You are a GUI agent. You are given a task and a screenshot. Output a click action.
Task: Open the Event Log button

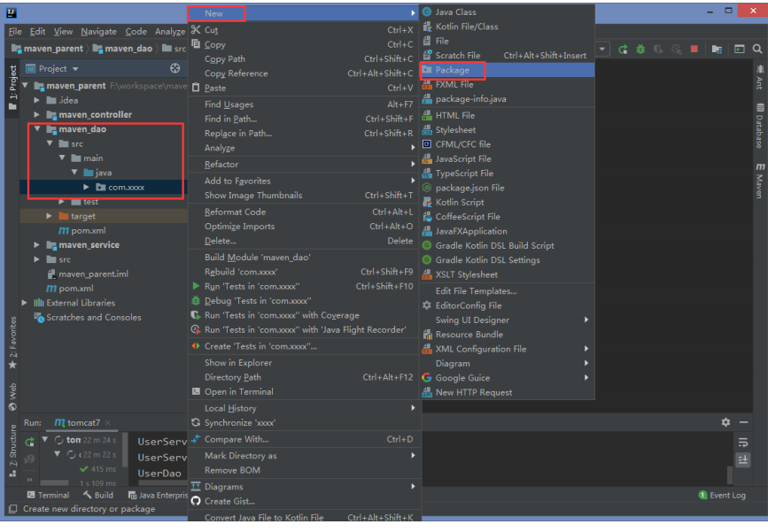coord(722,496)
